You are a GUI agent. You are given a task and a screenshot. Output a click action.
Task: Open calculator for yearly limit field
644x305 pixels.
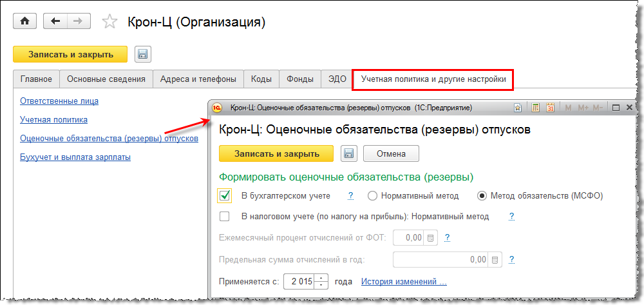[x=495, y=260]
